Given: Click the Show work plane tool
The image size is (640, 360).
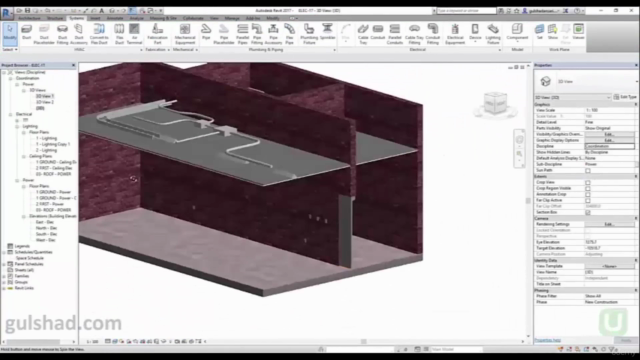Looking at the screenshot, I should tap(553, 32).
